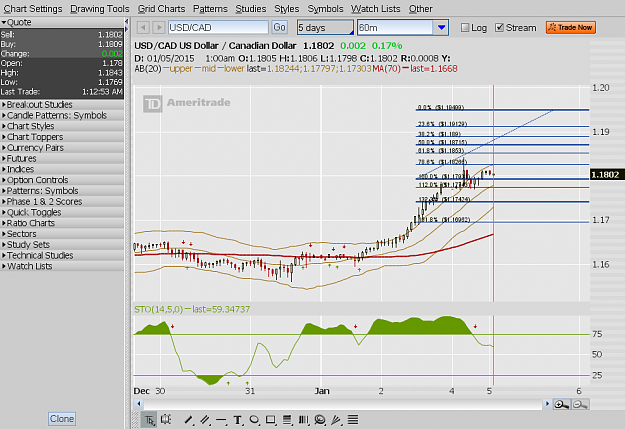Image resolution: width=625 pixels, height=429 pixels.
Task: Open Watch Lists menu in menu bar
Action: pyautogui.click(x=375, y=9)
